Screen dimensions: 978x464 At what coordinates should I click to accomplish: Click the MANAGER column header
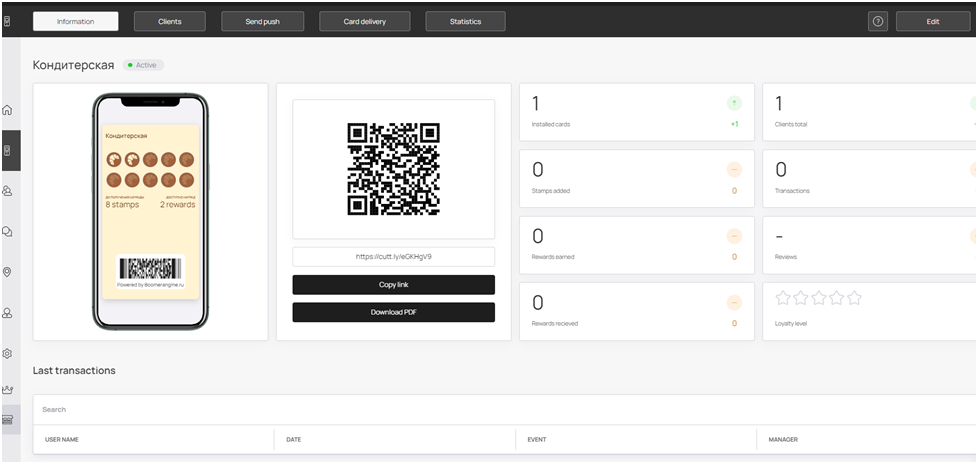coord(783,440)
